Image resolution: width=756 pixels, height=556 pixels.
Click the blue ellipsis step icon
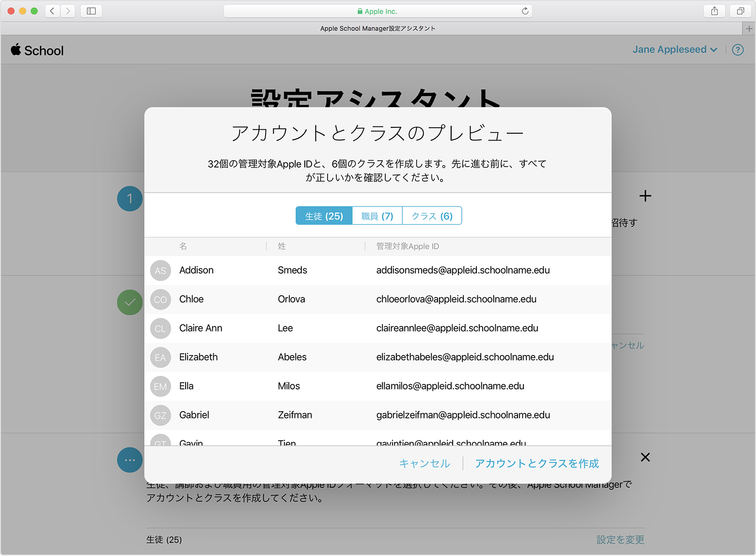[x=130, y=460]
